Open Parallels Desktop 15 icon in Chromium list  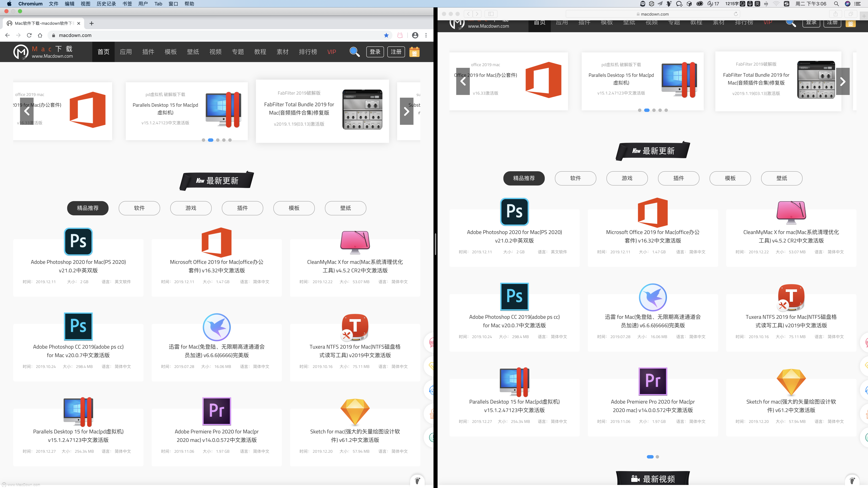coord(78,412)
